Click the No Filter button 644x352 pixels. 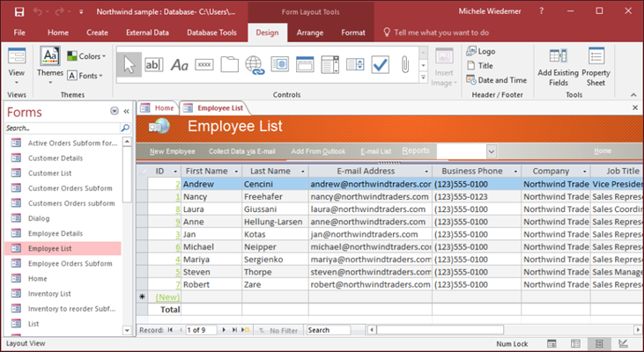[x=278, y=330]
